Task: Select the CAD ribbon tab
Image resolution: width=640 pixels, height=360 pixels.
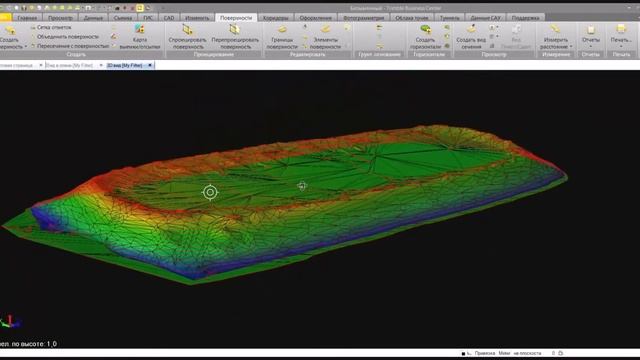Action: pos(169,18)
